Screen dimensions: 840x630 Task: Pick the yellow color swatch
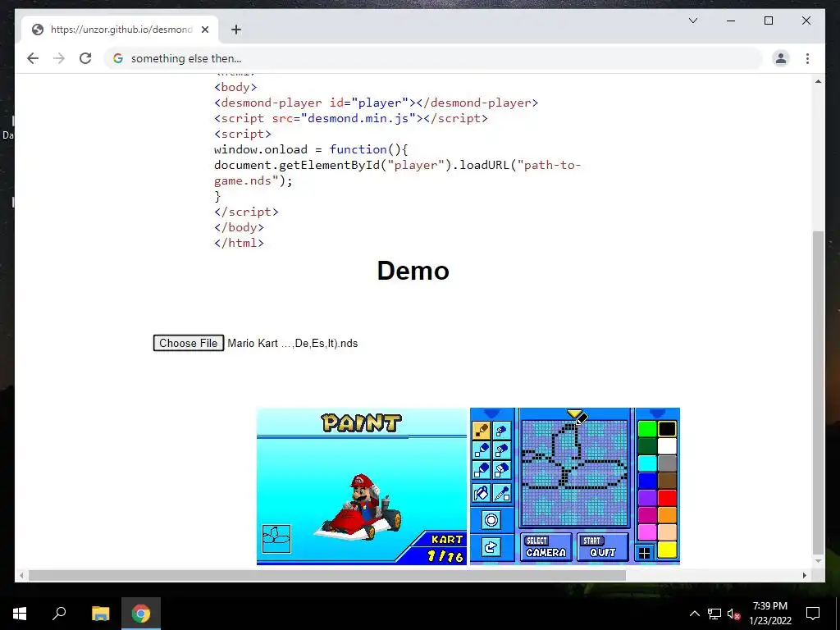[667, 550]
